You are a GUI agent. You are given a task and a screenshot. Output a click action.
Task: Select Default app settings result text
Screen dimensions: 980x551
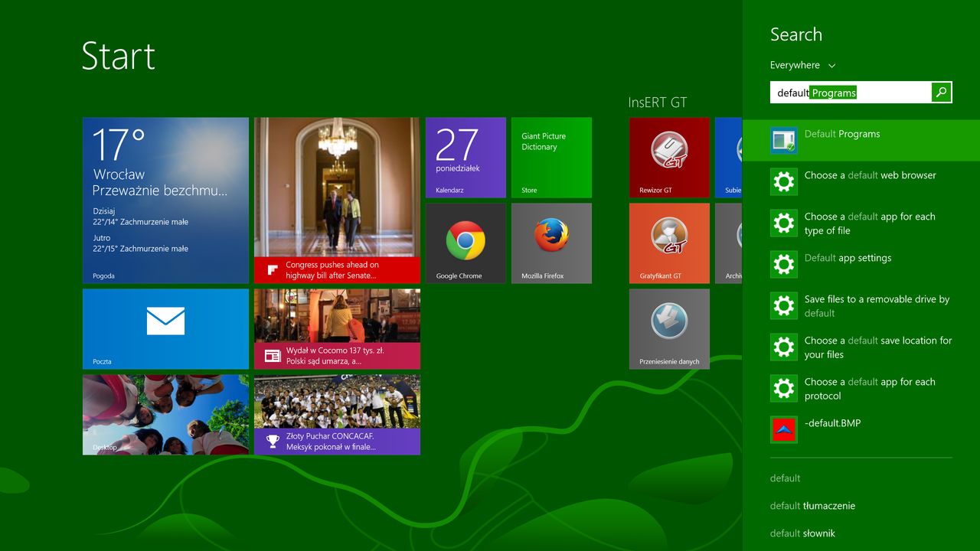(848, 258)
